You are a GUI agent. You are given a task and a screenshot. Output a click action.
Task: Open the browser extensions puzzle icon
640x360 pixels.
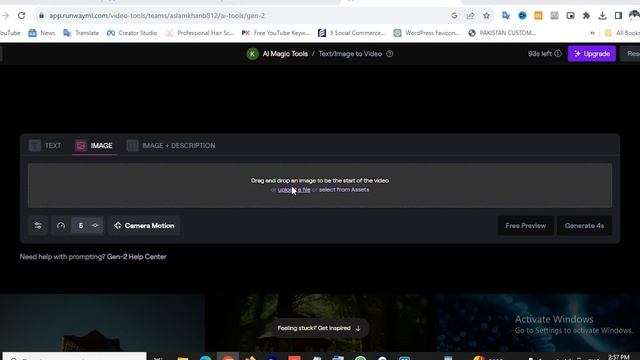point(586,16)
